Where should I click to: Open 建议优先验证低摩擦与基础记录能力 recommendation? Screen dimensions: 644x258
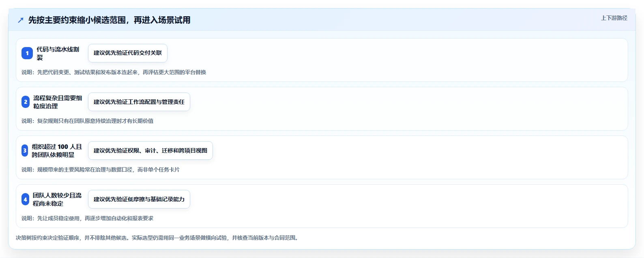pos(139,199)
